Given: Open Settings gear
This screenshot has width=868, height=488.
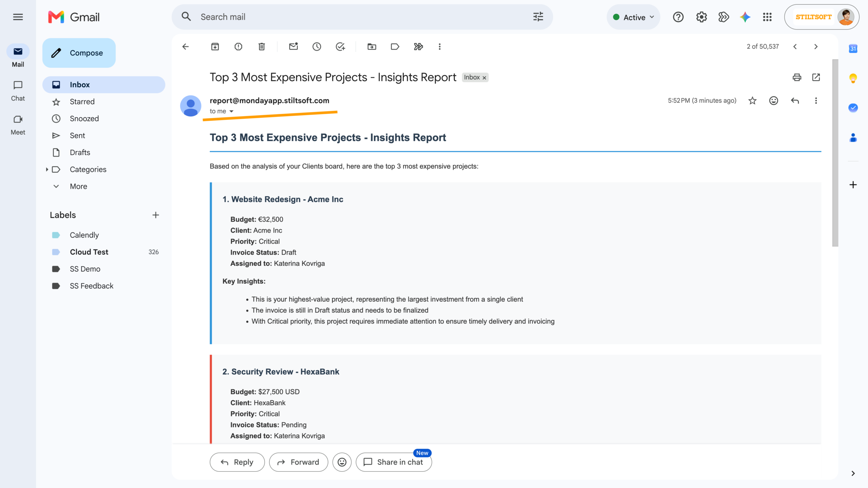Looking at the screenshot, I should click(702, 17).
